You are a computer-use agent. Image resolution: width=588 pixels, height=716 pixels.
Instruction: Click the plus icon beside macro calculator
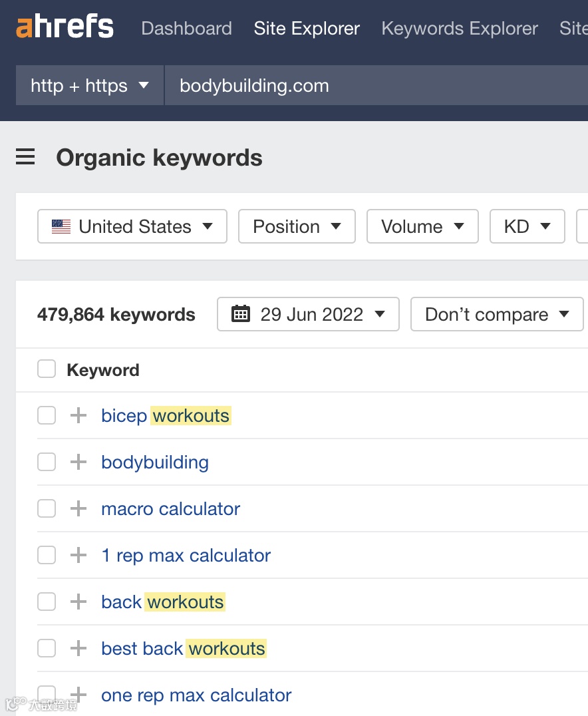78,508
